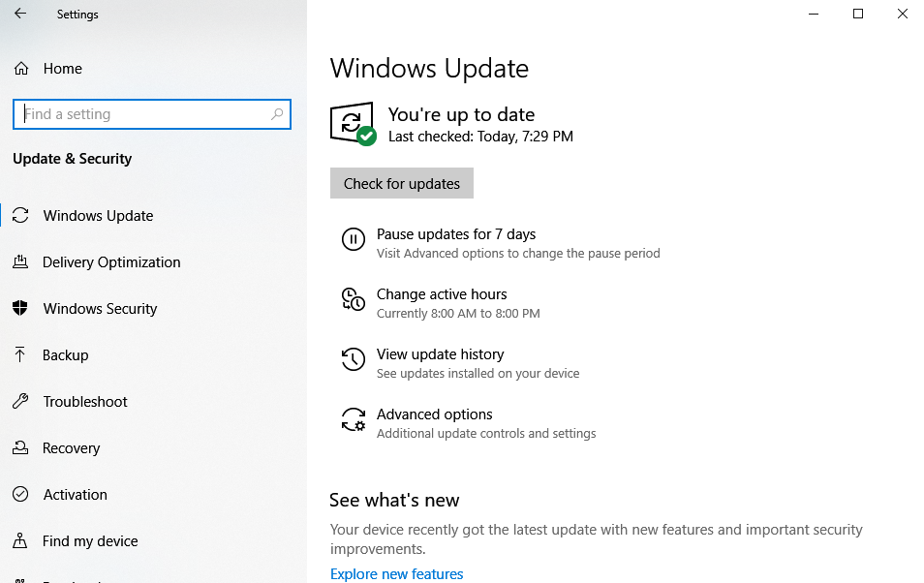Focus the Find a setting search field
This screenshot has width=924, height=583.
tap(152, 114)
